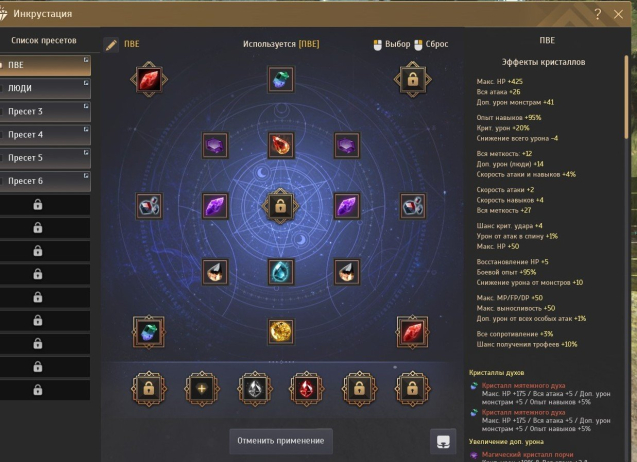Click the locked center crystal slot
This screenshot has width=637, height=462.
pos(280,206)
